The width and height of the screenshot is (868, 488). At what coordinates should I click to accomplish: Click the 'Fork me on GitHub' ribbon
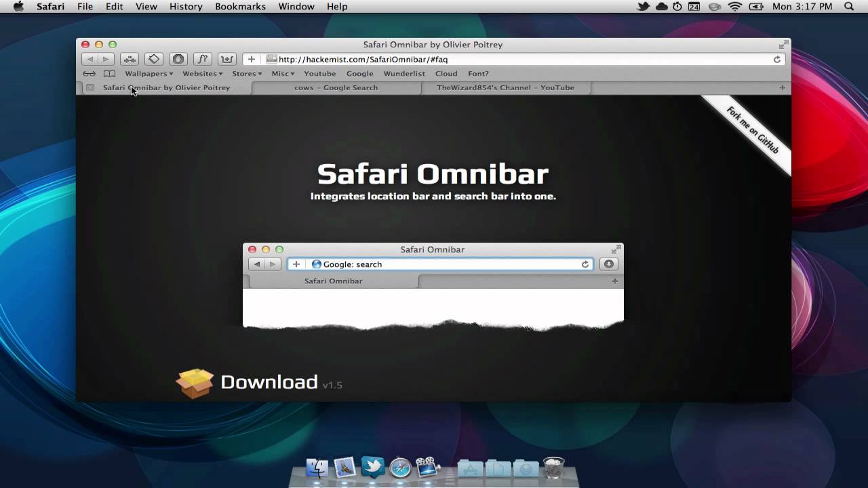[751, 130]
